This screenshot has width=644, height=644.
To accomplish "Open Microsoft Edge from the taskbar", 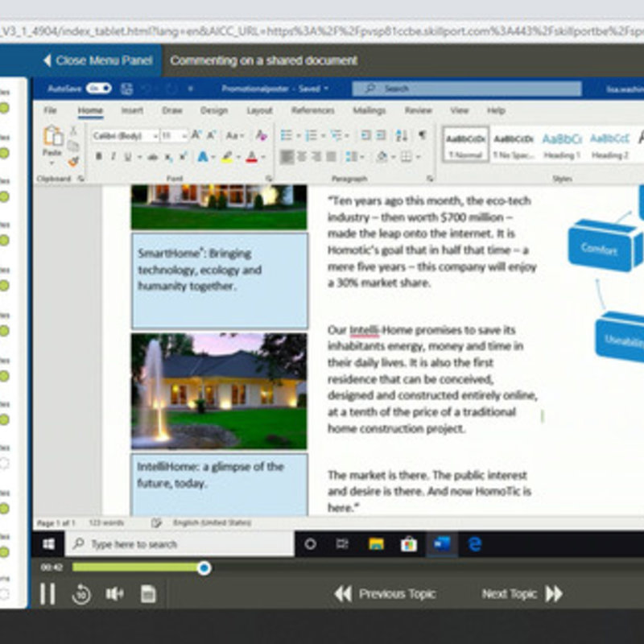I will point(475,544).
